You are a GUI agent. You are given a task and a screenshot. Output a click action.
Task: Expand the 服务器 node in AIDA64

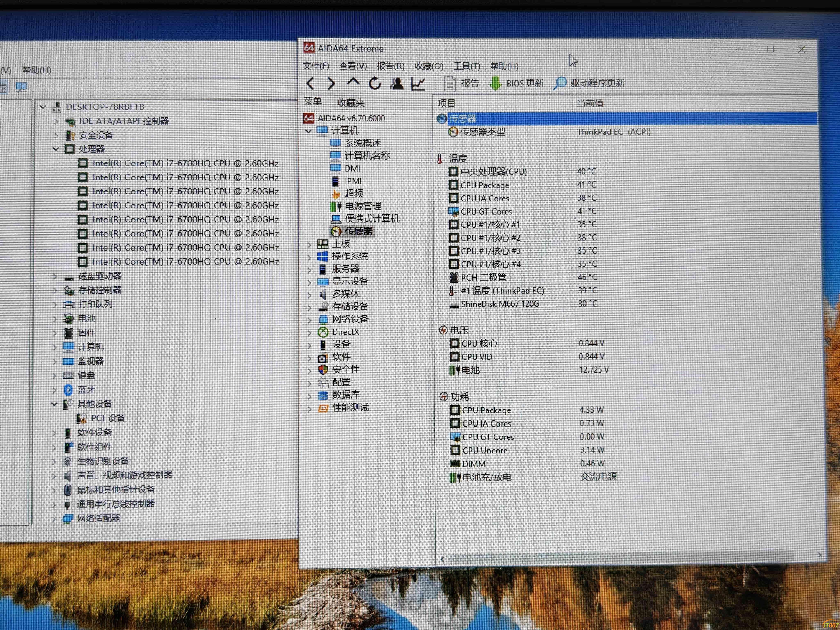309,270
